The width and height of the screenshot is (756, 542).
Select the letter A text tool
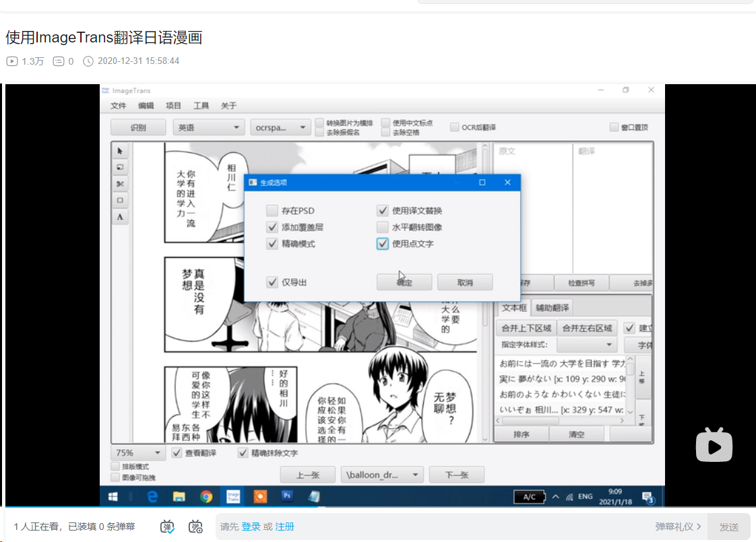[120, 217]
